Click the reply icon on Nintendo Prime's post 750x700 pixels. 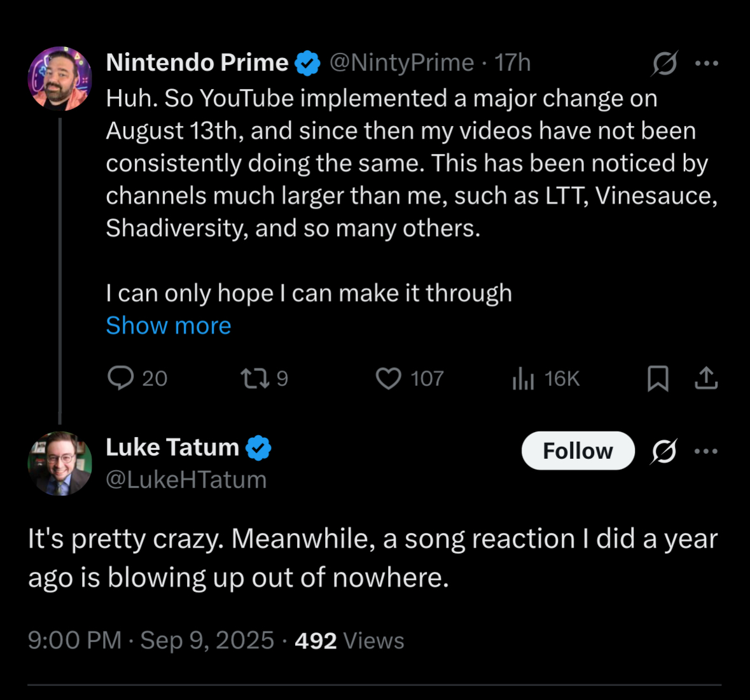121,378
